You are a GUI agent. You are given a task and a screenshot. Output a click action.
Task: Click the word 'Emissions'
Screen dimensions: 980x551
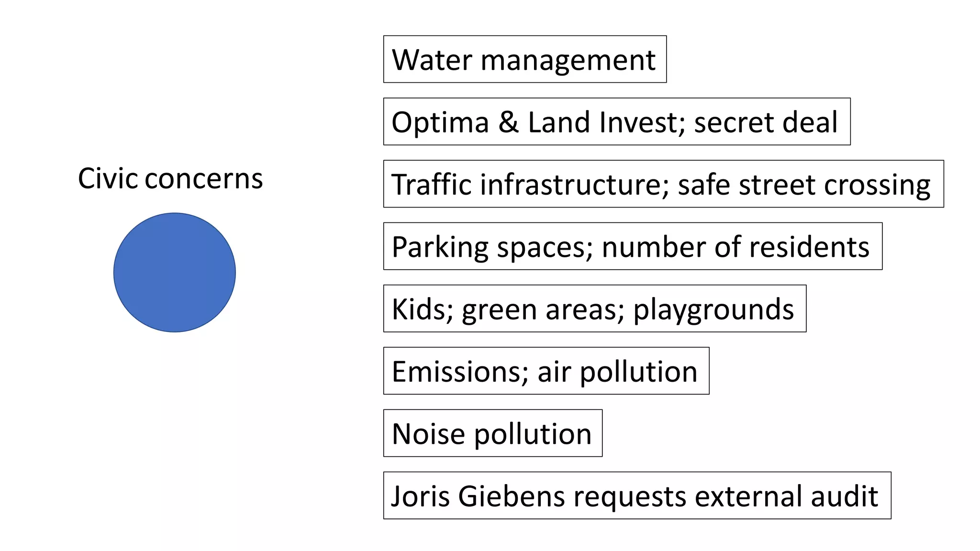click(x=459, y=372)
